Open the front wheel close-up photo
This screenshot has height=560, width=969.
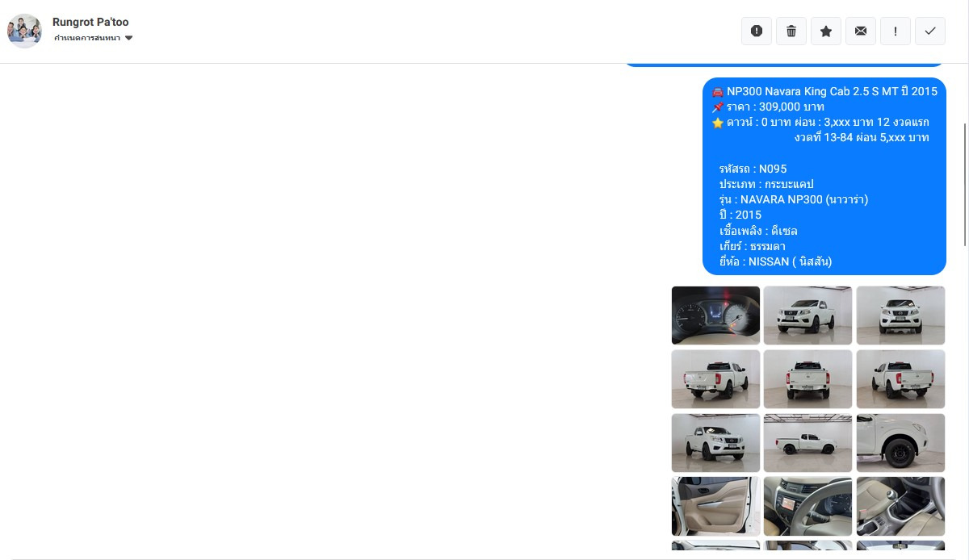coord(900,443)
